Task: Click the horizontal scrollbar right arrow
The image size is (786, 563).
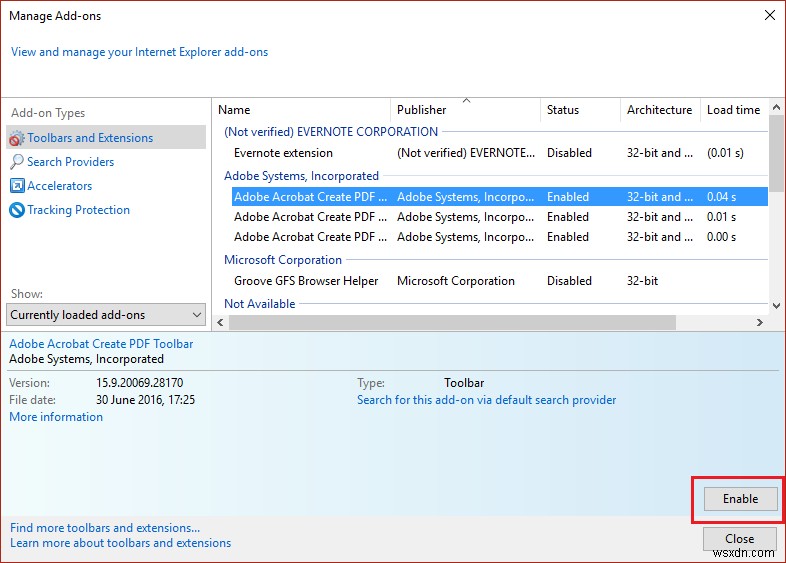Action: coord(759,322)
